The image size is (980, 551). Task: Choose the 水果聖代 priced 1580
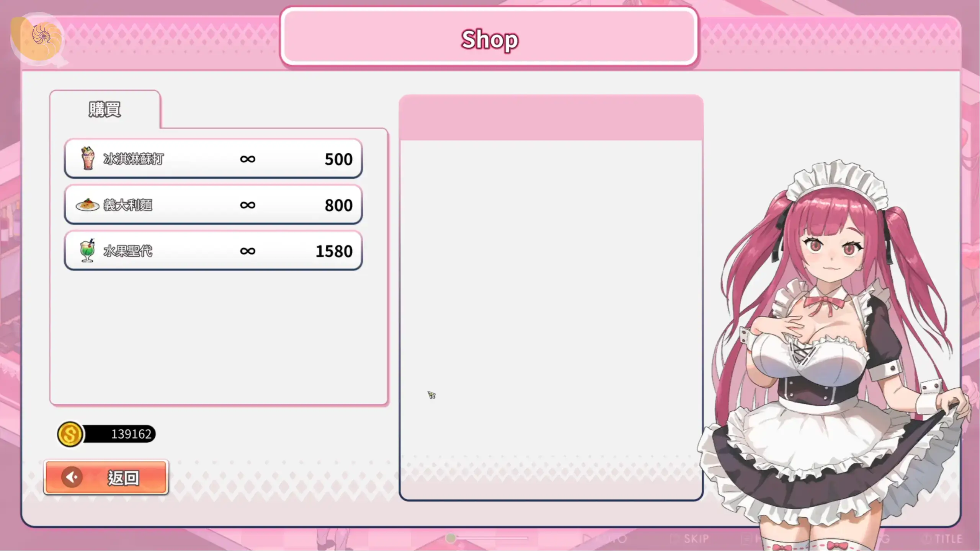pos(213,251)
